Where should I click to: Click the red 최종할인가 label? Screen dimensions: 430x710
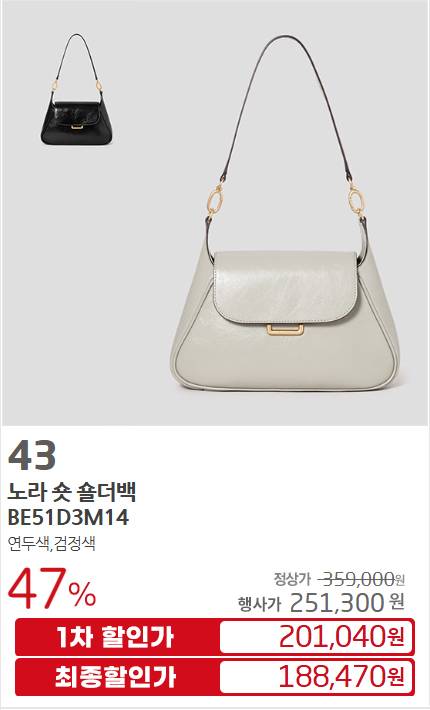(x=115, y=677)
